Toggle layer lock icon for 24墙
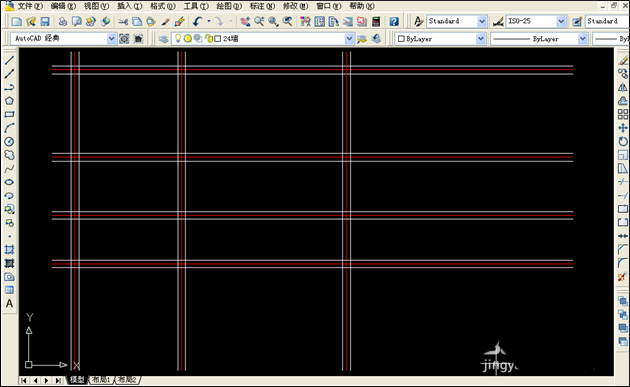This screenshot has height=387, width=630. coord(209,39)
